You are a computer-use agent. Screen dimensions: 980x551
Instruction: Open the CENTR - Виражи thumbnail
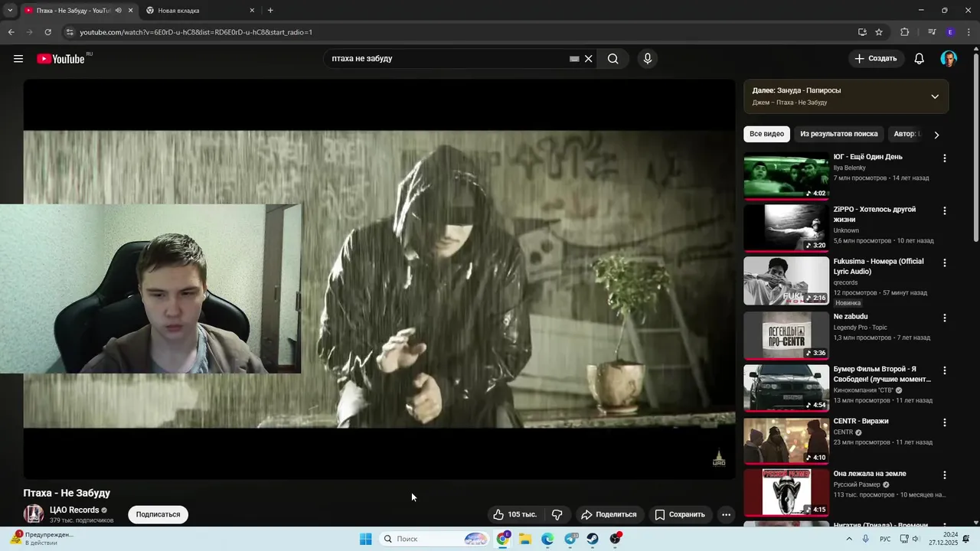tap(786, 440)
